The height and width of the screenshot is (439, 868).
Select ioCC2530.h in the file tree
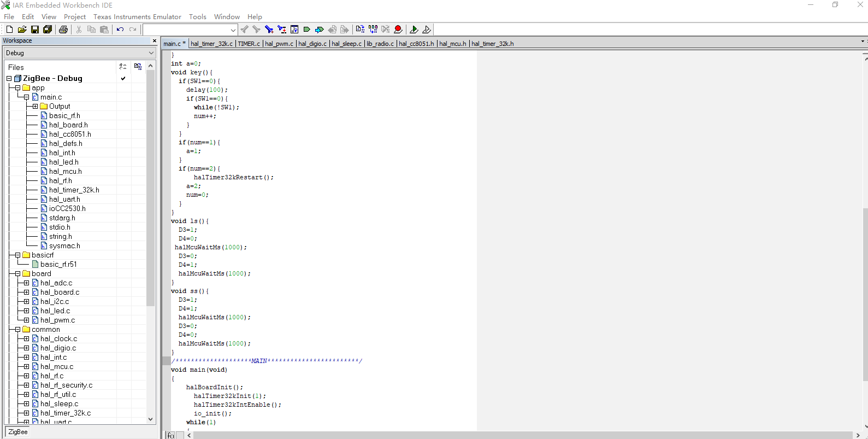67,209
